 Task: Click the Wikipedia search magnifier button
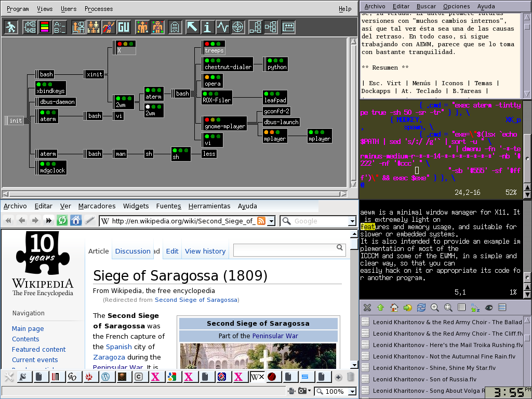click(x=340, y=247)
